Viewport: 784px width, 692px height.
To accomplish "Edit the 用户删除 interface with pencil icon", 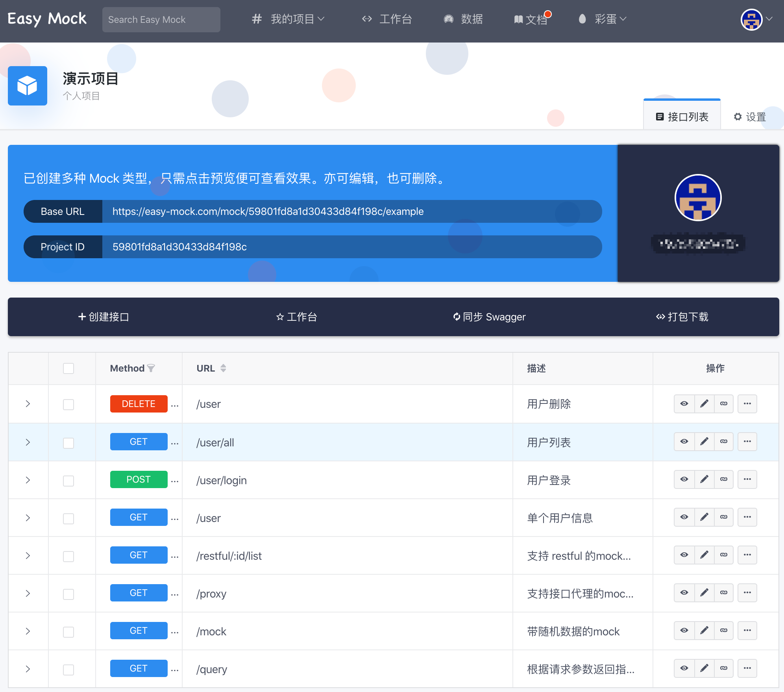I will [704, 404].
